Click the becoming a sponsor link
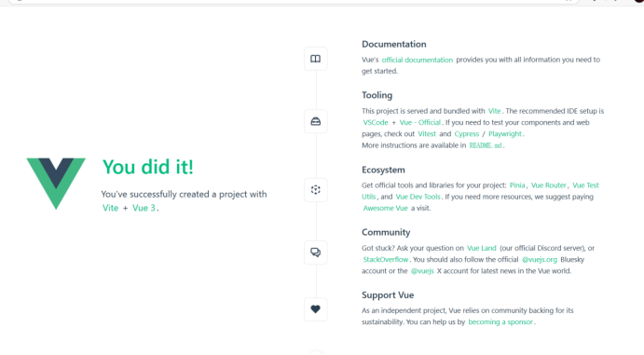This screenshot has height=355, width=644. coord(500,321)
